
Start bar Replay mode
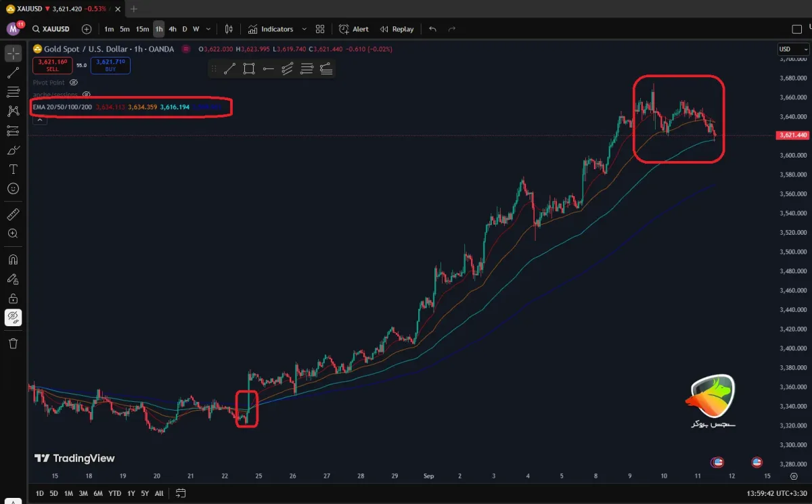397,29
